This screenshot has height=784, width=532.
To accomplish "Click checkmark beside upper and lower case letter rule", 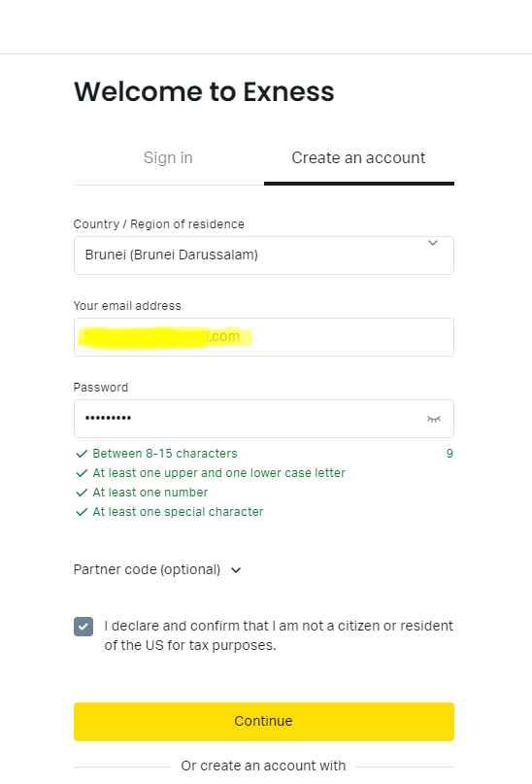I will (x=82, y=473).
